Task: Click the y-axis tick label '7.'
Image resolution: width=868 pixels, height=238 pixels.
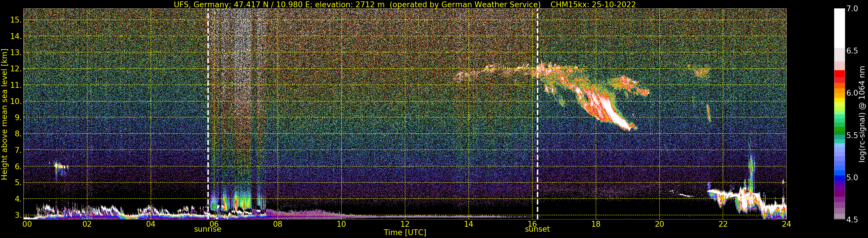Action: 18,150
